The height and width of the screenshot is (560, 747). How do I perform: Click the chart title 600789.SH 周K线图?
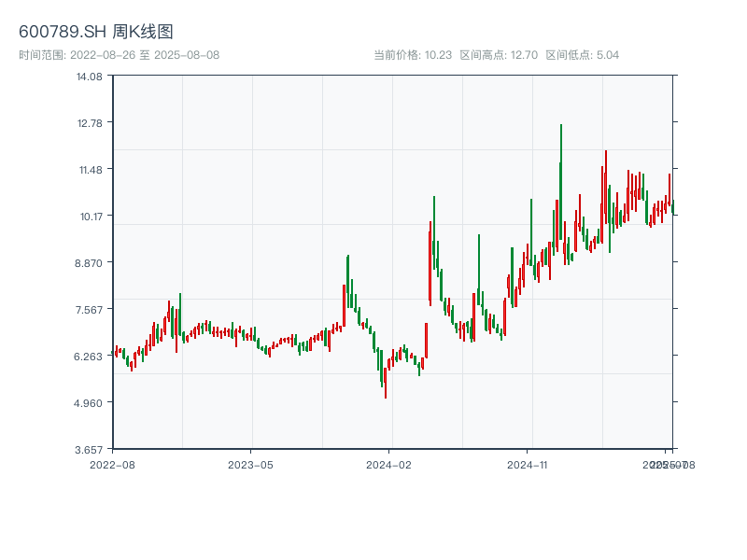click(x=96, y=33)
